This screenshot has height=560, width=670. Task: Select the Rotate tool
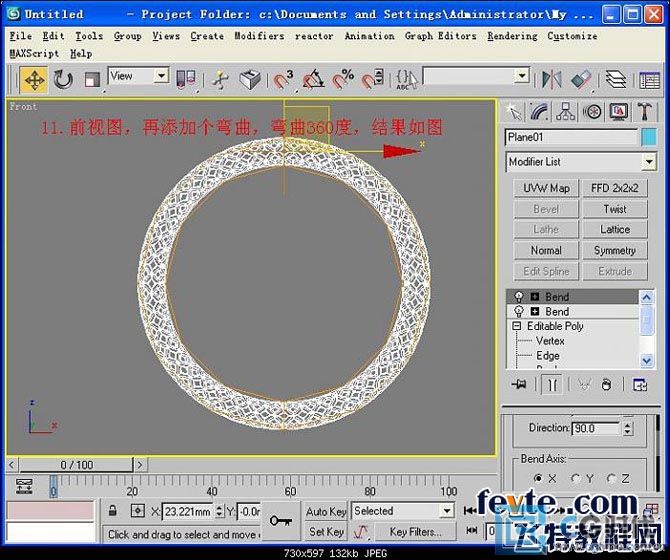point(63,80)
